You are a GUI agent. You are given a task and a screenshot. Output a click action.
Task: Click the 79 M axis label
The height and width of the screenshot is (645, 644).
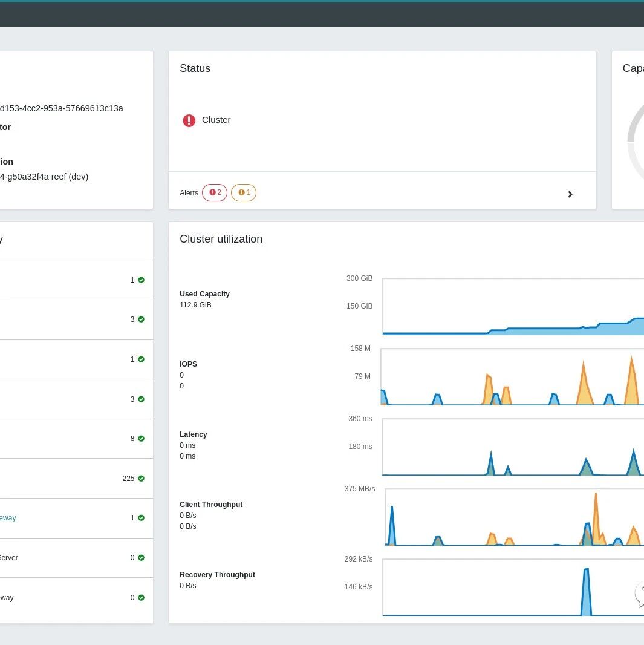[362, 376]
